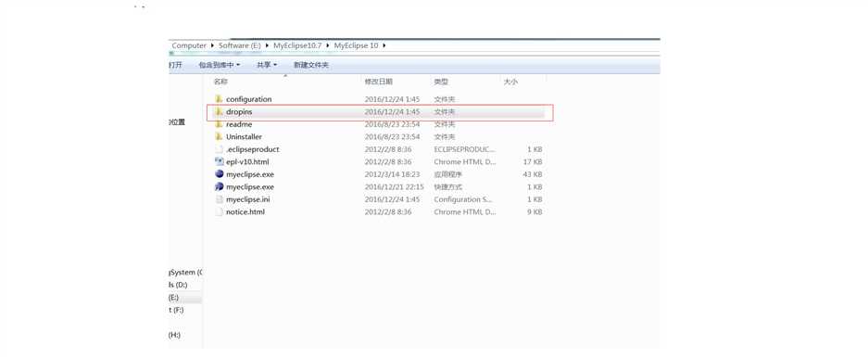Select the dropins folder name
This screenshot has height=357, width=868.
[239, 112]
